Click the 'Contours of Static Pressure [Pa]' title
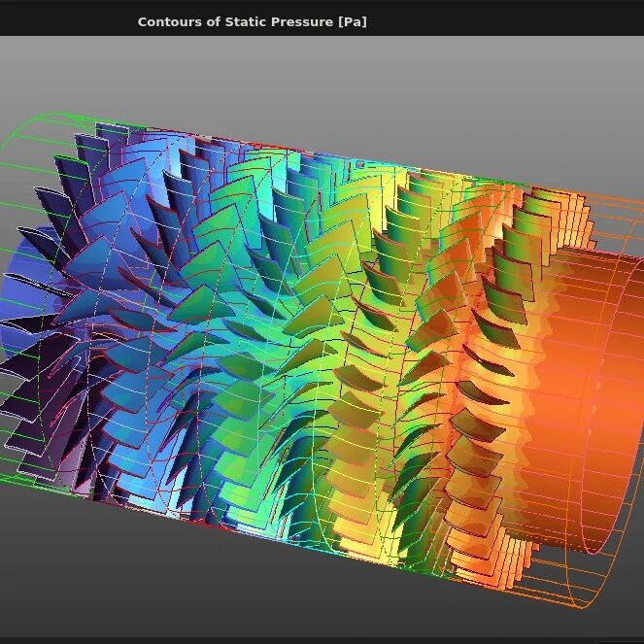Viewport: 644px width, 644px height. click(x=253, y=21)
